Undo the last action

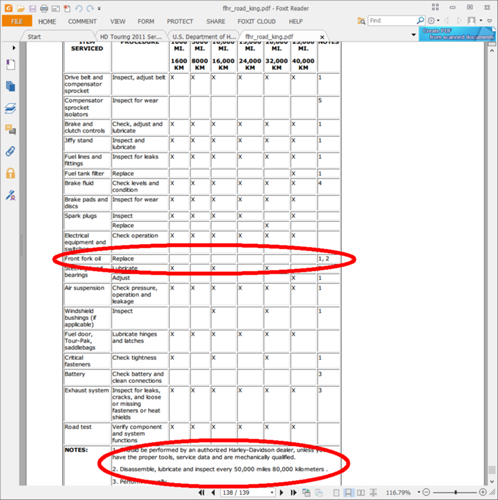[79, 8]
